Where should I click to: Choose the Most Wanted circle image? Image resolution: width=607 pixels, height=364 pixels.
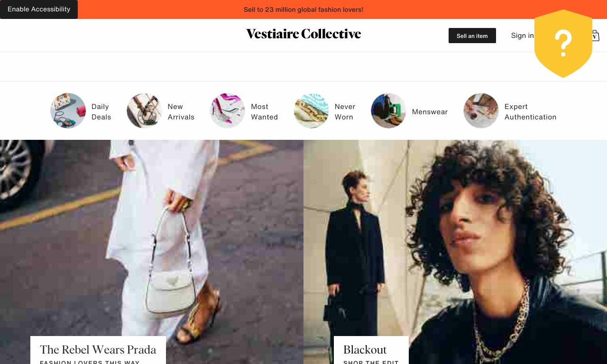coord(228,110)
